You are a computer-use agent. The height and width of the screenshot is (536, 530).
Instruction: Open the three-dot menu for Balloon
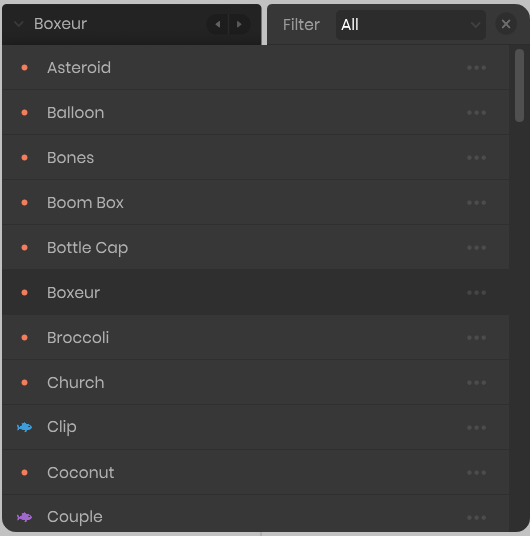coord(476,113)
